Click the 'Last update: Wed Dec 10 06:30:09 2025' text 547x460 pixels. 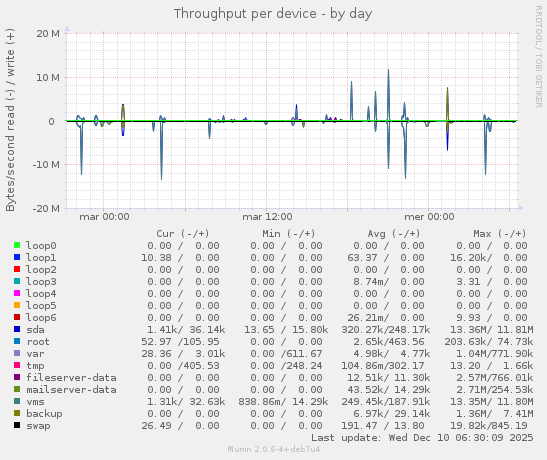pos(422,438)
